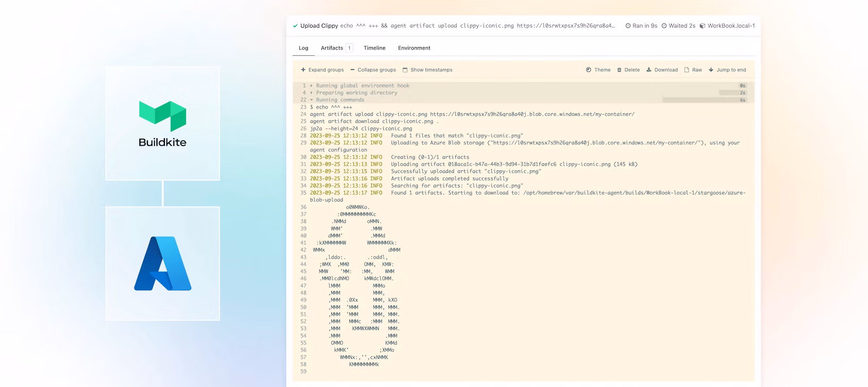Click the Waited 2s text
The width and height of the screenshot is (868, 387).
(682, 26)
